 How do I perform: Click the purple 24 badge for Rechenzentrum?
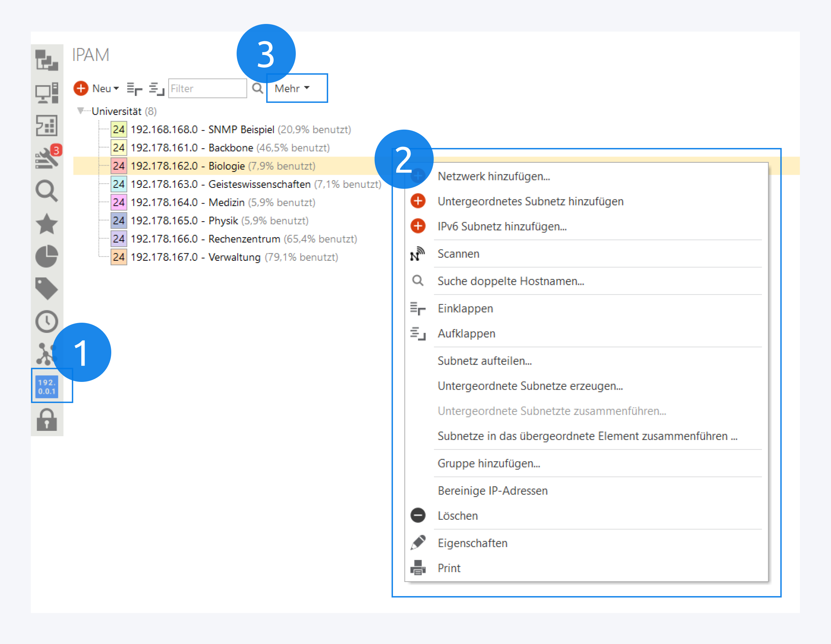coord(119,239)
